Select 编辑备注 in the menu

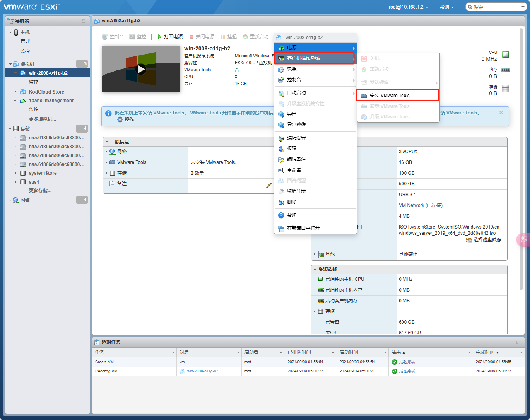(315, 159)
